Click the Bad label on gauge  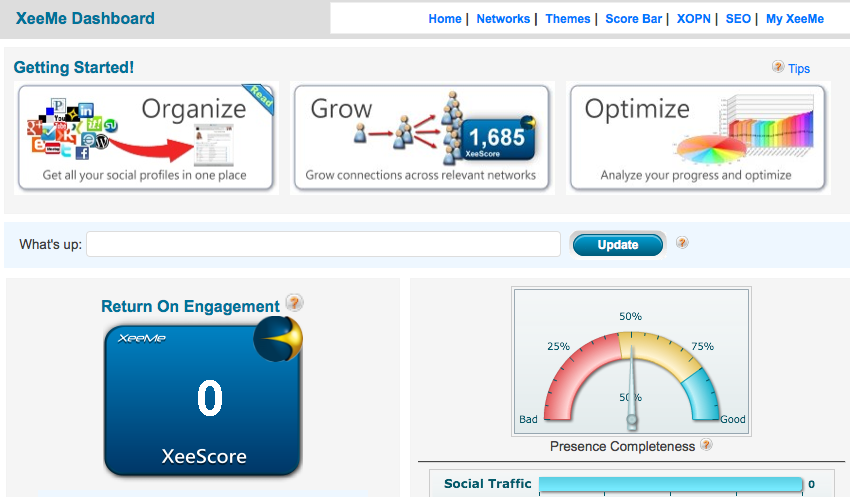tap(529, 419)
